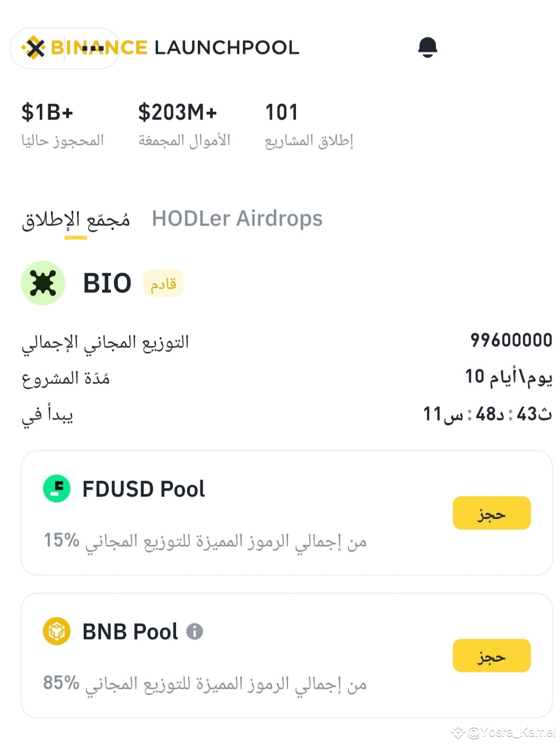
Task: Select the مُجمّع الإطلاق tab
Action: 76,220
